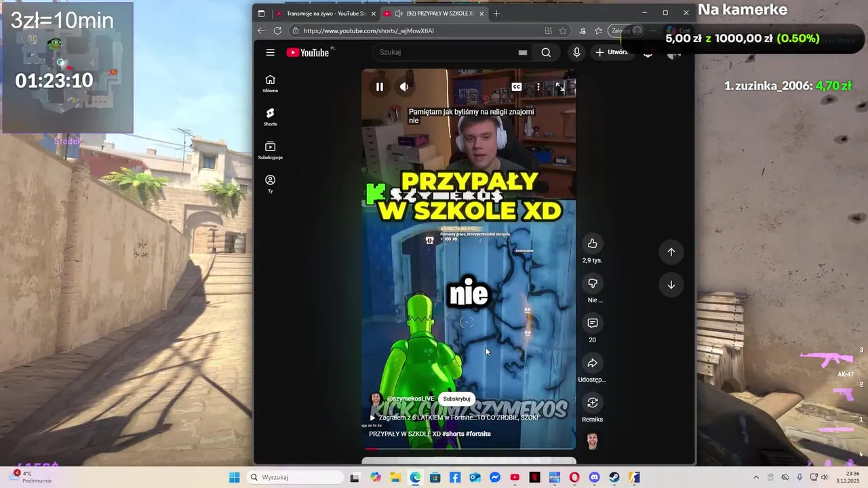Enter fullscreen on the Short
This screenshot has width=868, height=488.
560,87
